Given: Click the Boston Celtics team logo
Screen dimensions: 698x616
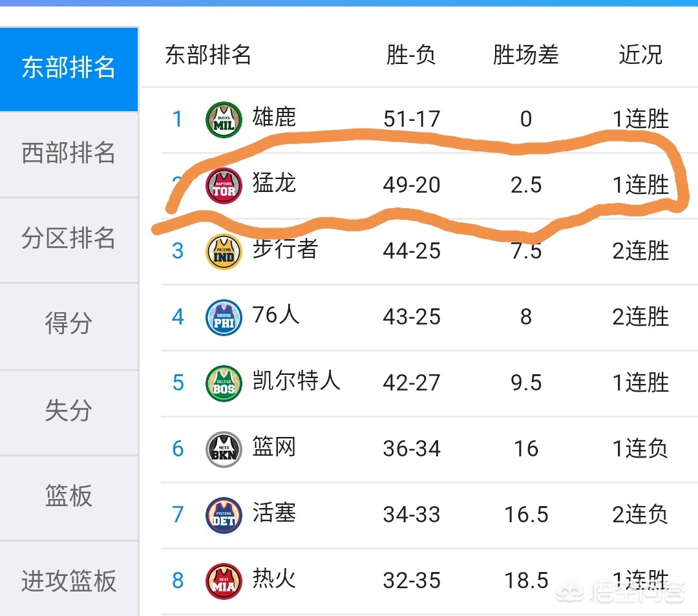Looking at the screenshot, I should tap(224, 383).
